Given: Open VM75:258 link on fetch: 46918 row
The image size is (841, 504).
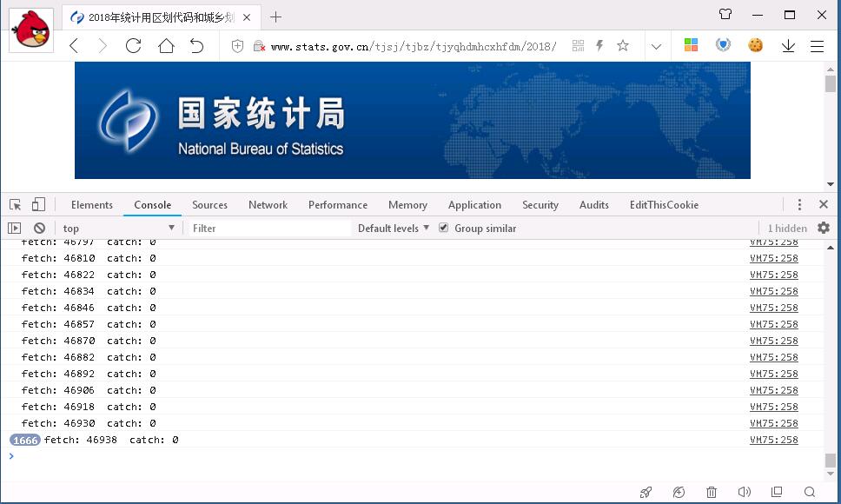Looking at the screenshot, I should click(774, 407).
